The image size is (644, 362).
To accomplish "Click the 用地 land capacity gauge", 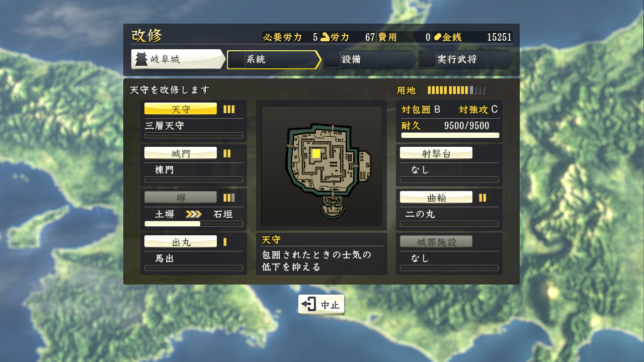I will point(456,90).
